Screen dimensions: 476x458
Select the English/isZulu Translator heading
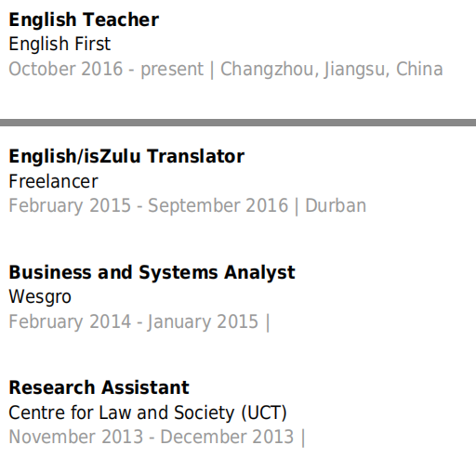[126, 156]
